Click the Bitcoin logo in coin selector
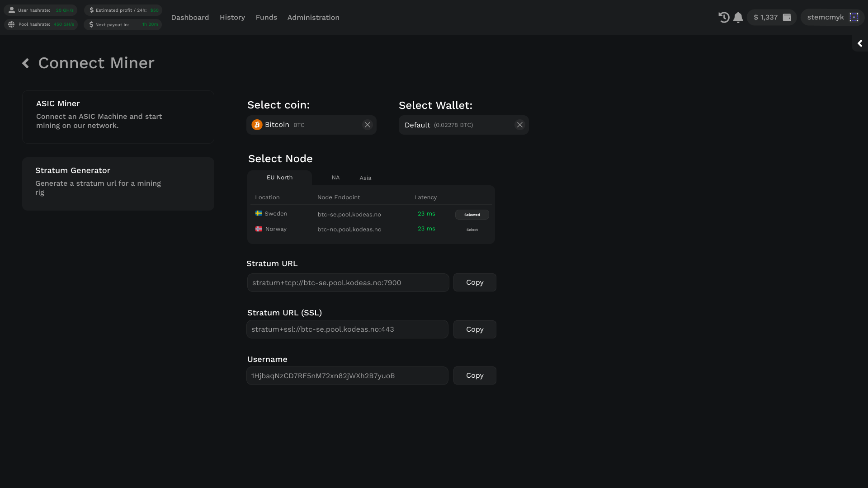The height and width of the screenshot is (488, 868). pyautogui.click(x=257, y=125)
